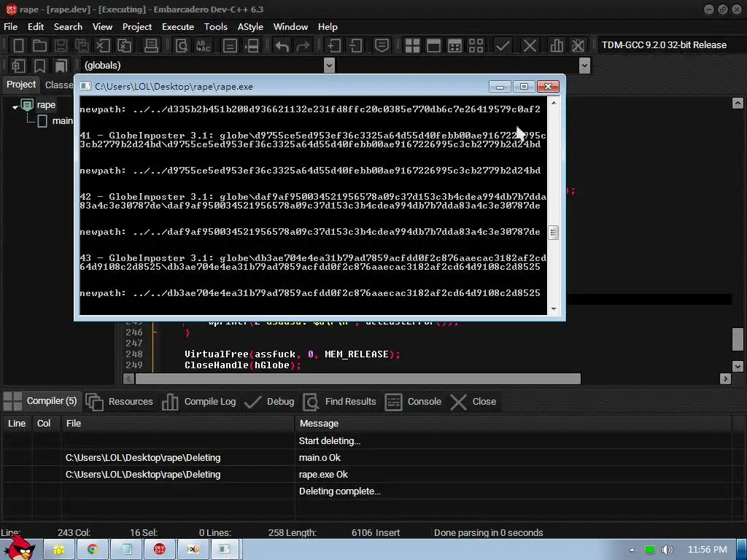Open the File menu

pyautogui.click(x=10, y=27)
